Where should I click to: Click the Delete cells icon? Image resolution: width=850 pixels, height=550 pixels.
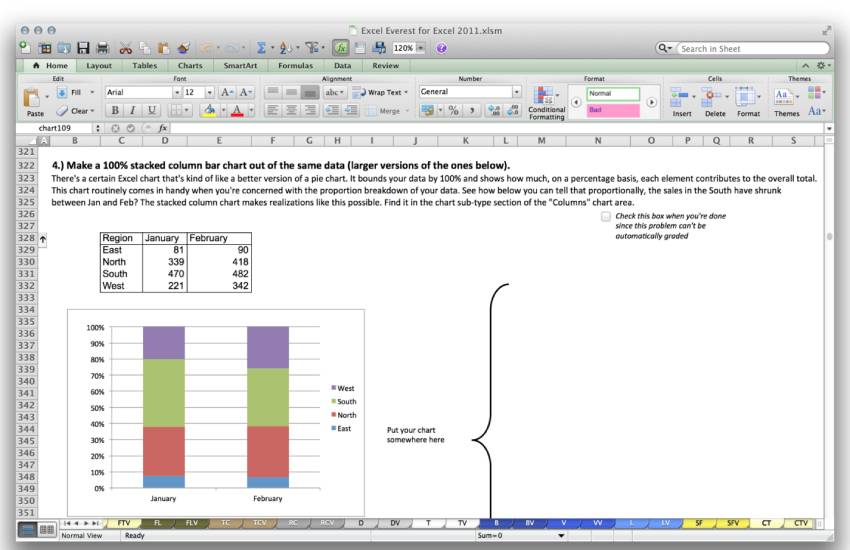coord(711,96)
